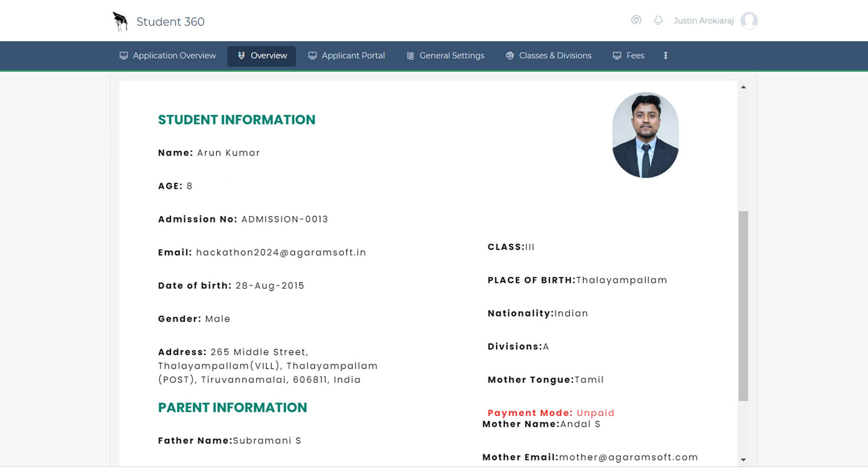Select the student email hackathon2024@agaramsoft.in
This screenshot has height=468, width=868.
coord(281,252)
